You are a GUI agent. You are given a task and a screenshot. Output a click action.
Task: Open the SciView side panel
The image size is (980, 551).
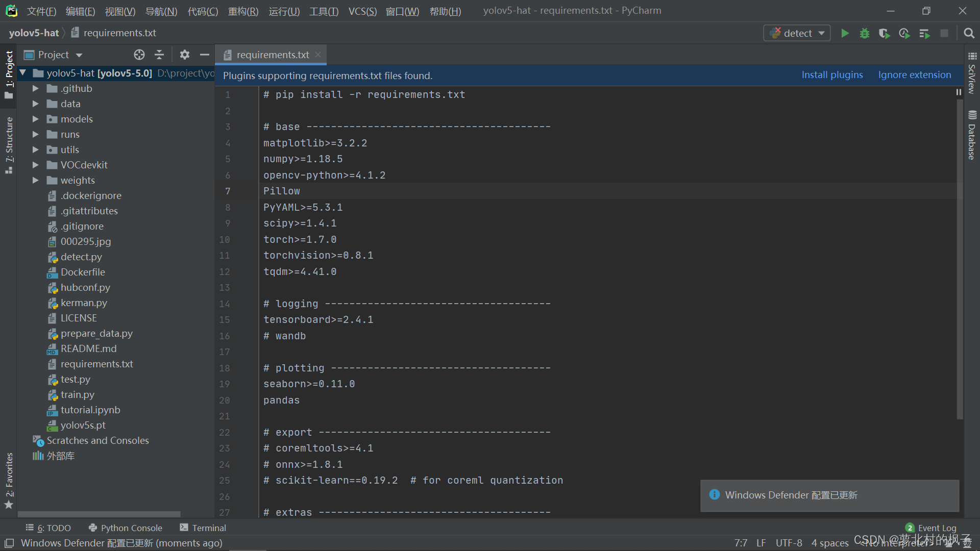972,72
